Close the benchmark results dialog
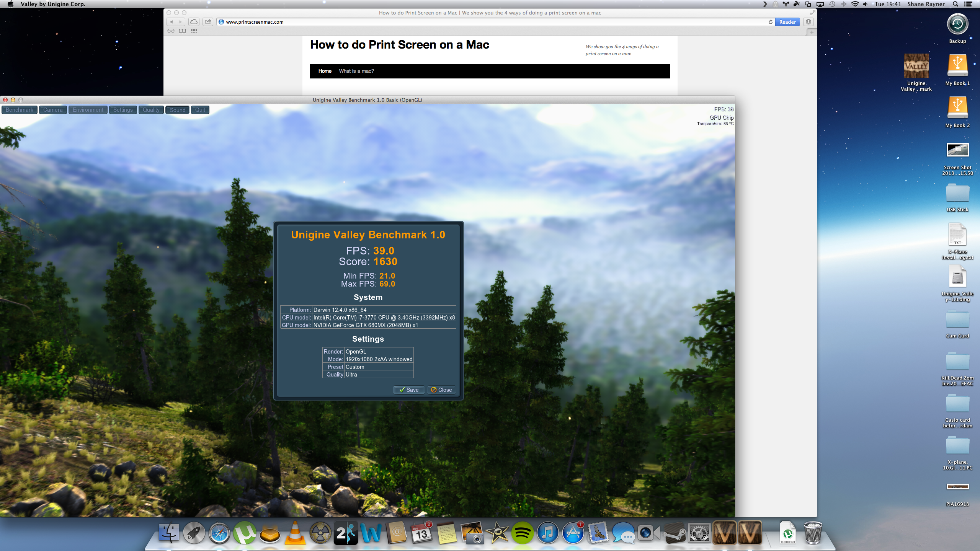 tap(441, 390)
